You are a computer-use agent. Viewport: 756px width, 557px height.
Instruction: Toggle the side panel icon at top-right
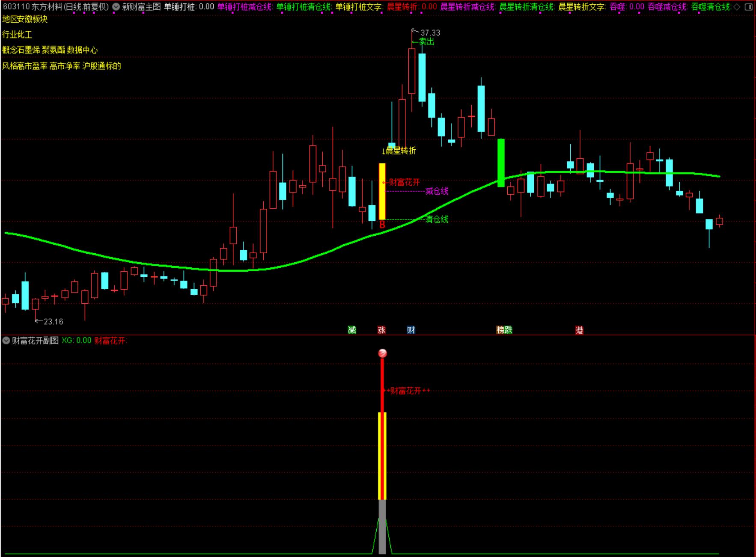coord(749,7)
